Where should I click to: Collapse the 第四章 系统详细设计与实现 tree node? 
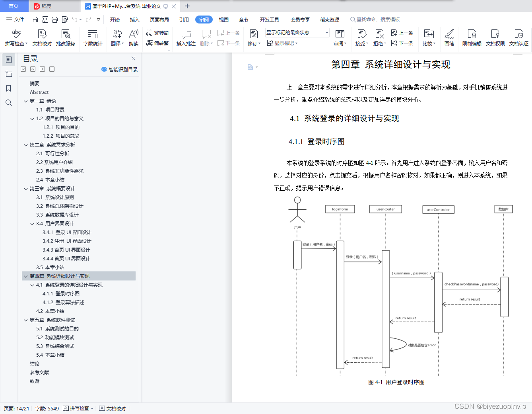click(26, 276)
